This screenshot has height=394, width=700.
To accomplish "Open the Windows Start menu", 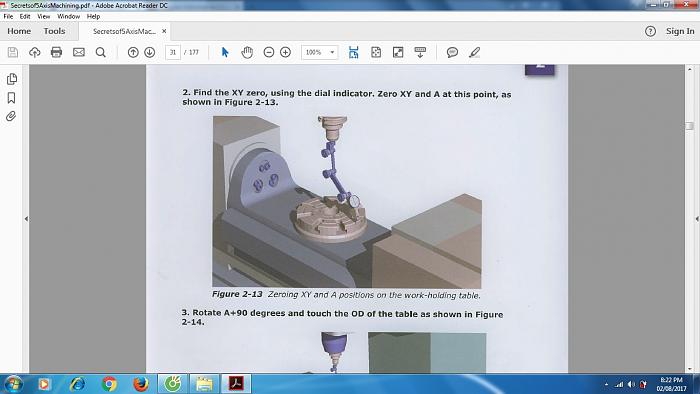I will [12, 384].
